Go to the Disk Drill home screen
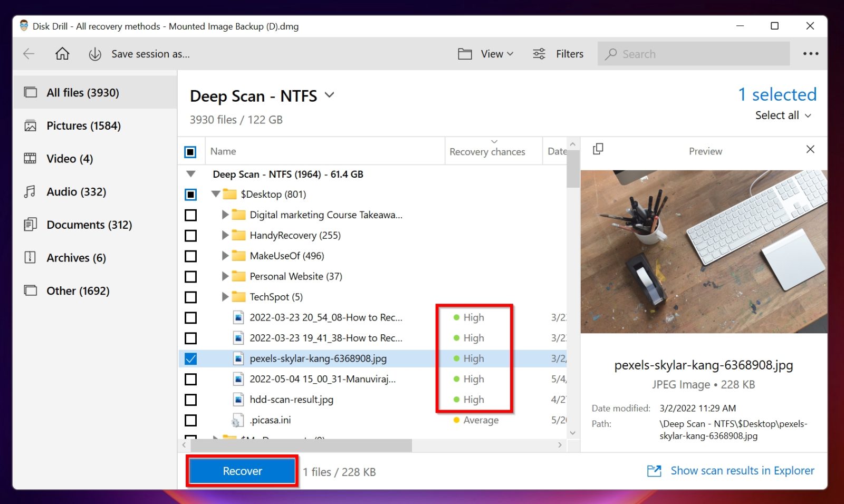Viewport: 844px width, 504px height. click(62, 54)
